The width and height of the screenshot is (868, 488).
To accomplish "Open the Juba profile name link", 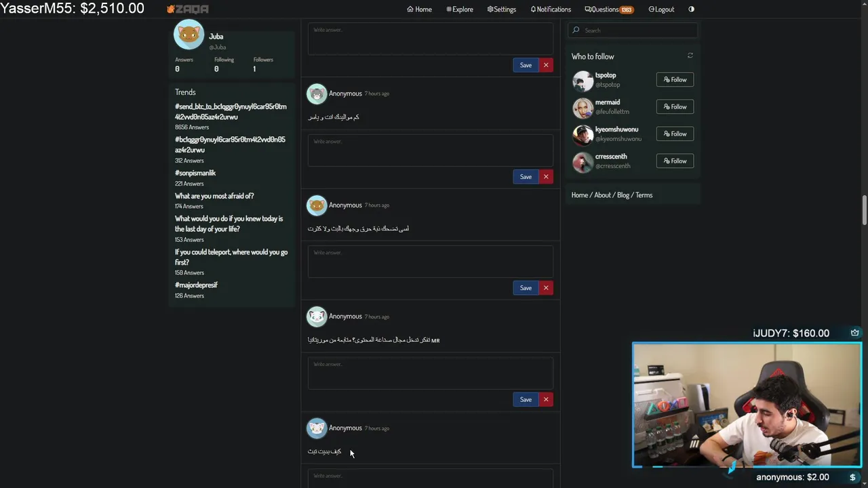I will (x=216, y=37).
